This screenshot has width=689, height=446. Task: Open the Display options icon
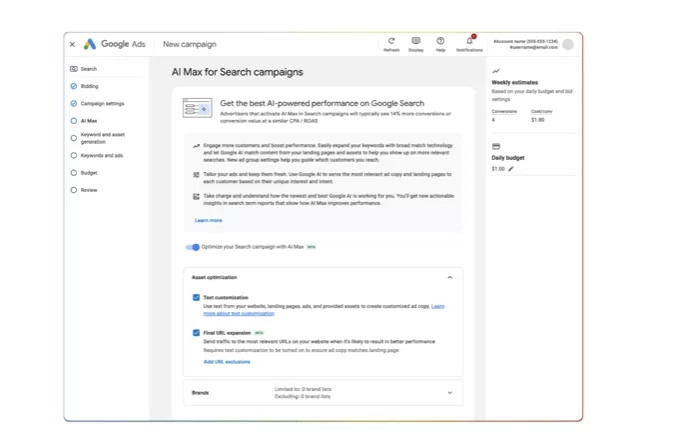pyautogui.click(x=416, y=41)
